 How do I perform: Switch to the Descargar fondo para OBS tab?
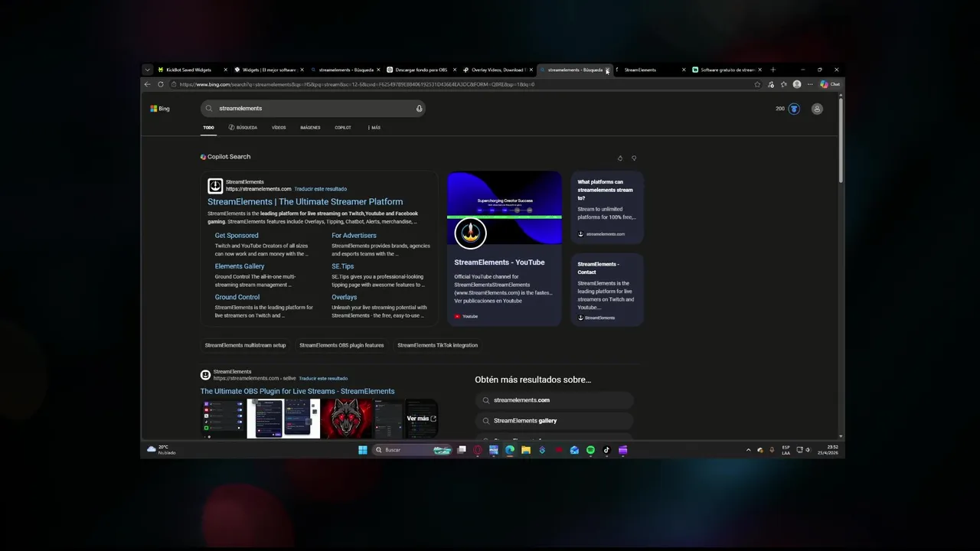[420, 70]
